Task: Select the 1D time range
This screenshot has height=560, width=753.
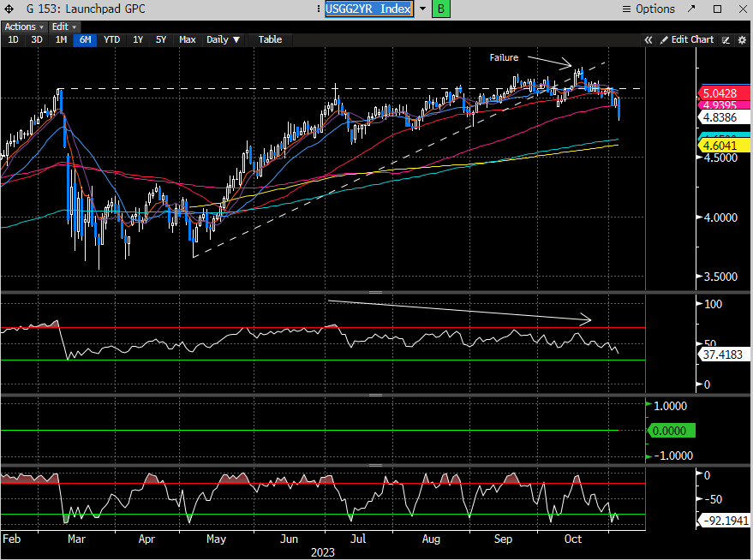Action: click(14, 39)
